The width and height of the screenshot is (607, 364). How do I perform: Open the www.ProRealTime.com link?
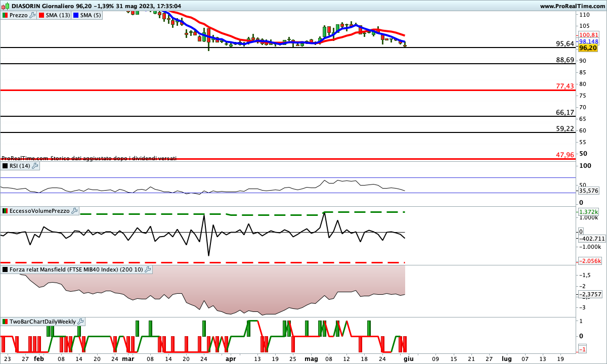(x=572, y=6)
